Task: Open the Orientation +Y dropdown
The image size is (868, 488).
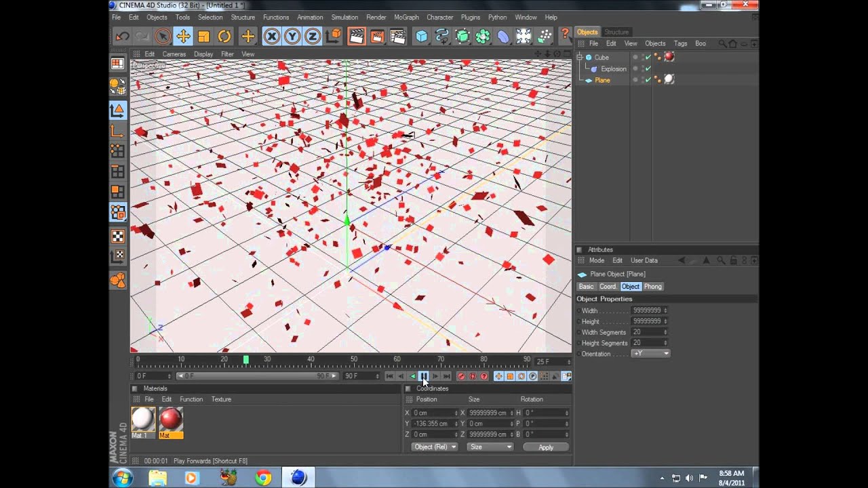Action: (x=650, y=354)
